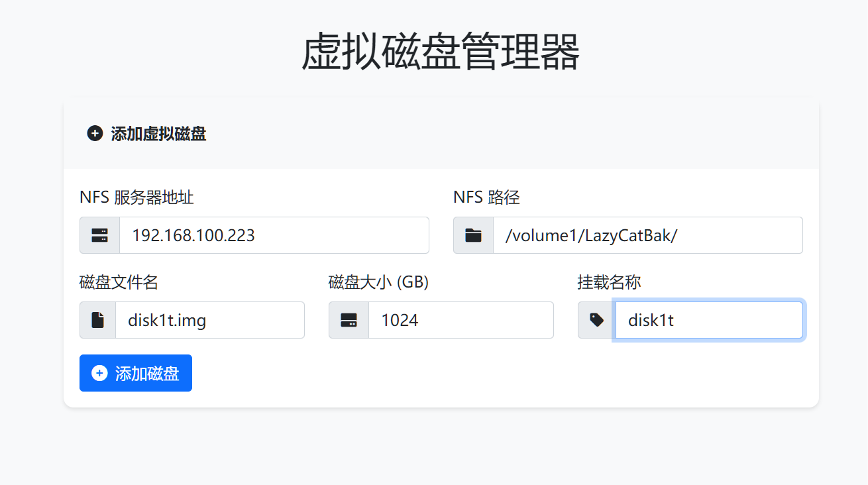Click the folder icon beside NFS path field

pos(473,235)
